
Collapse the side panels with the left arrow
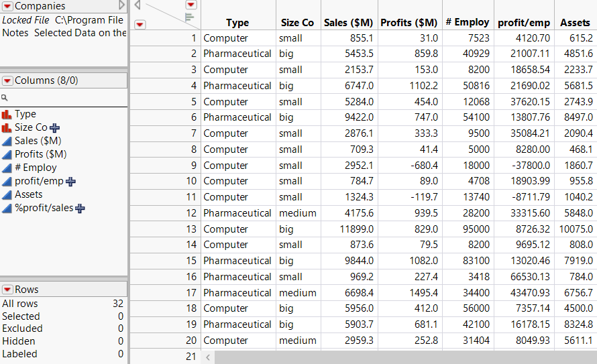(137, 5)
